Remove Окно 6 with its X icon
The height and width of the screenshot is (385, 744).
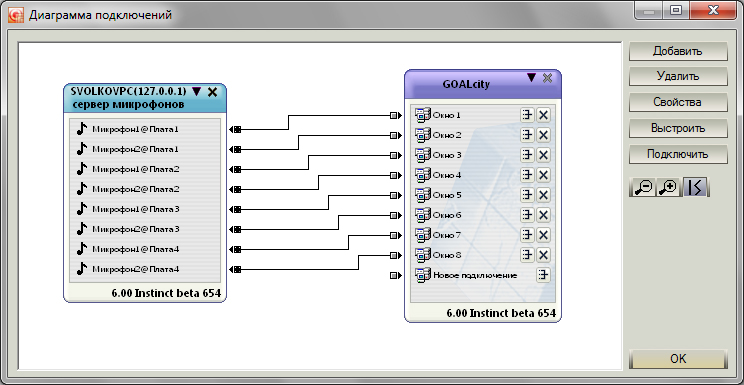click(543, 215)
